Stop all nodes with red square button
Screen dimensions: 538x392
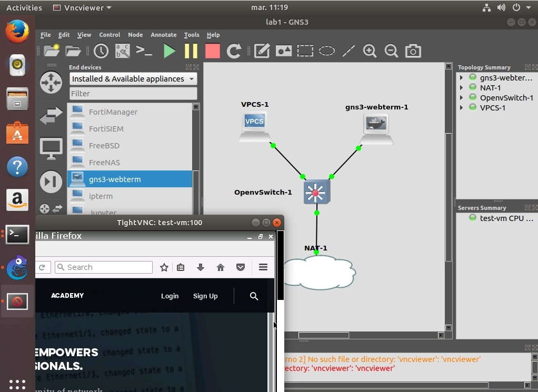(212, 51)
